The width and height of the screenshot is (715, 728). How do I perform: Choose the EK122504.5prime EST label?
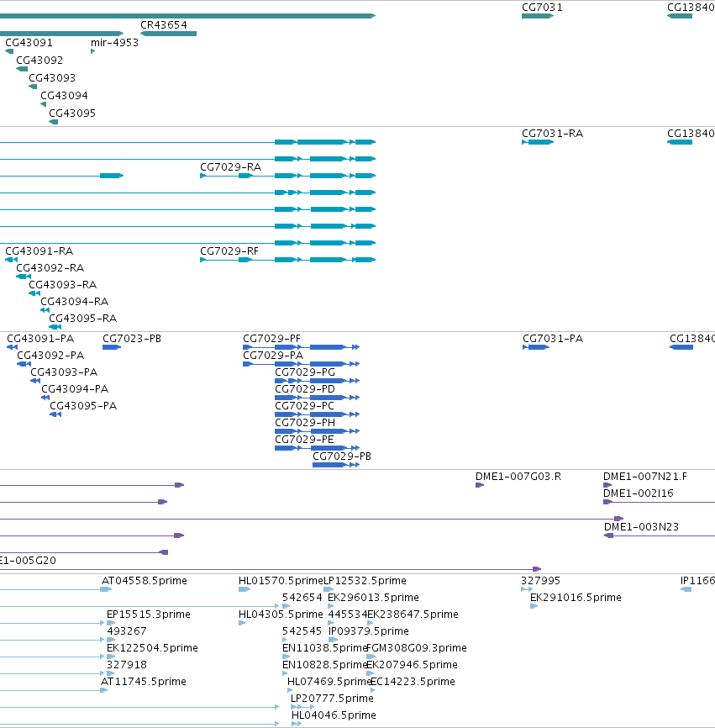pyautogui.click(x=152, y=648)
